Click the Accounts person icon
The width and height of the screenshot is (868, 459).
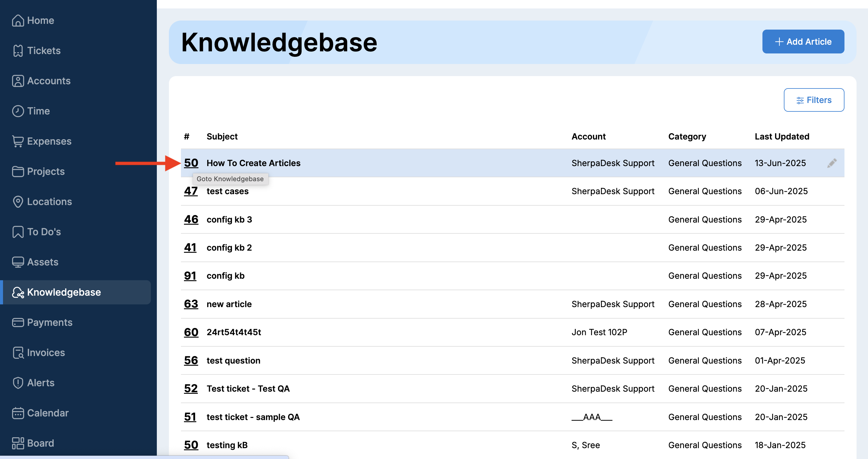pos(18,81)
